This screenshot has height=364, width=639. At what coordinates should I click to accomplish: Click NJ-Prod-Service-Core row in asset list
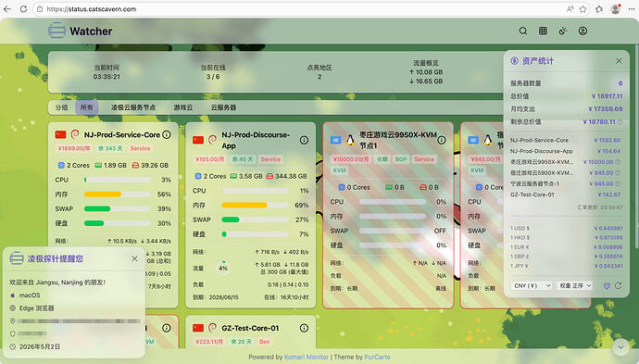point(566,140)
